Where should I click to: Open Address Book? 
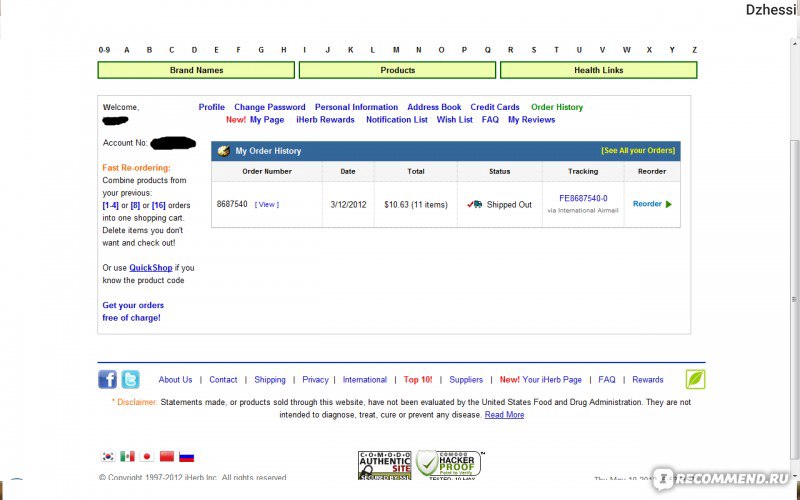434,107
